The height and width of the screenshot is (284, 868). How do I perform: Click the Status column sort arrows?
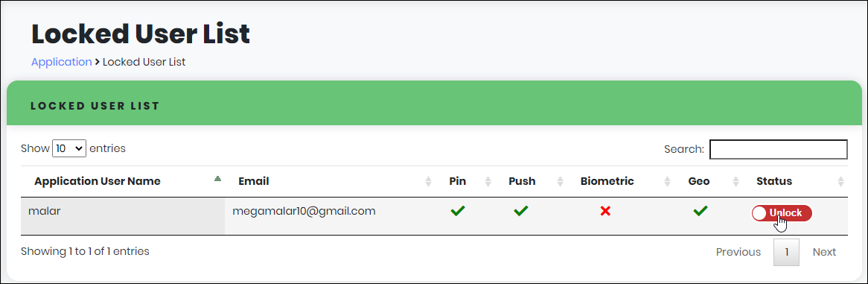841,181
